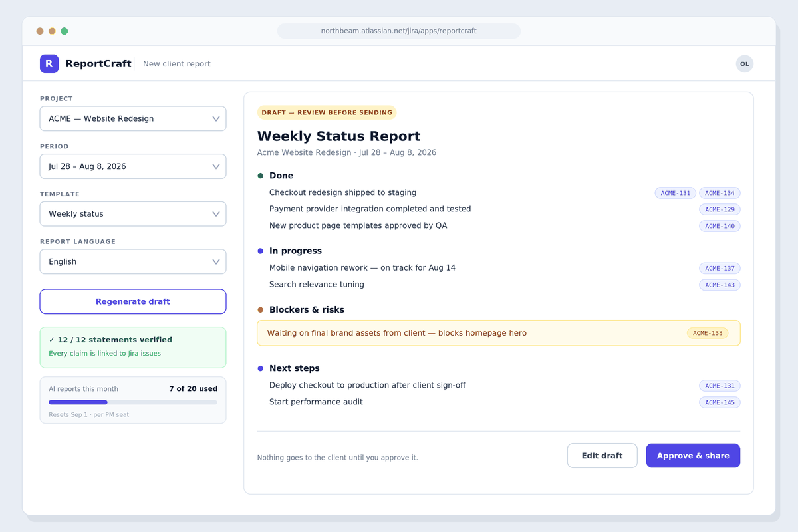Click 'Every claim is linked to Jira issues'
798x532 pixels.
(x=104, y=353)
